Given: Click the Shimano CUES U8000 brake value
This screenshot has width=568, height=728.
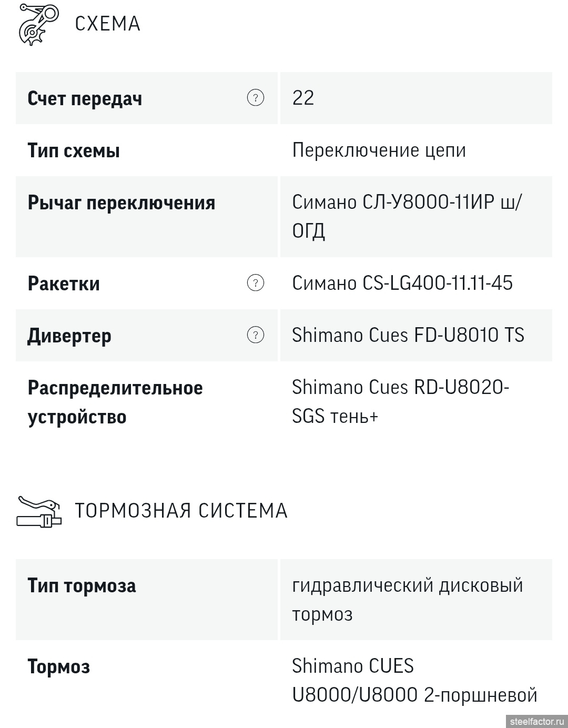Looking at the screenshot, I should (414, 680).
